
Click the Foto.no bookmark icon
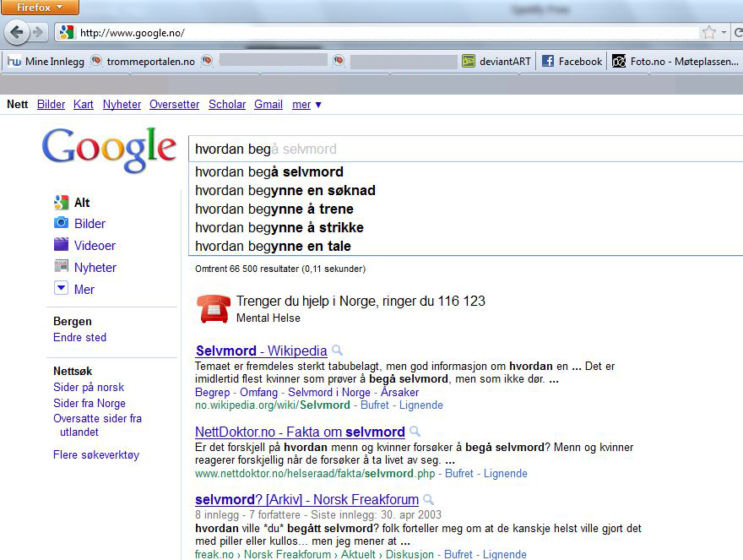pos(618,61)
